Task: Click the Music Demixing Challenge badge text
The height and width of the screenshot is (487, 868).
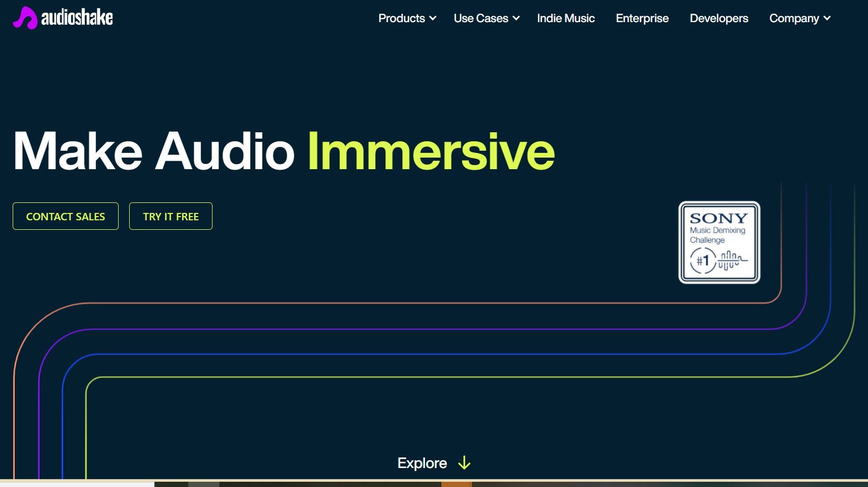Action: tap(717, 235)
